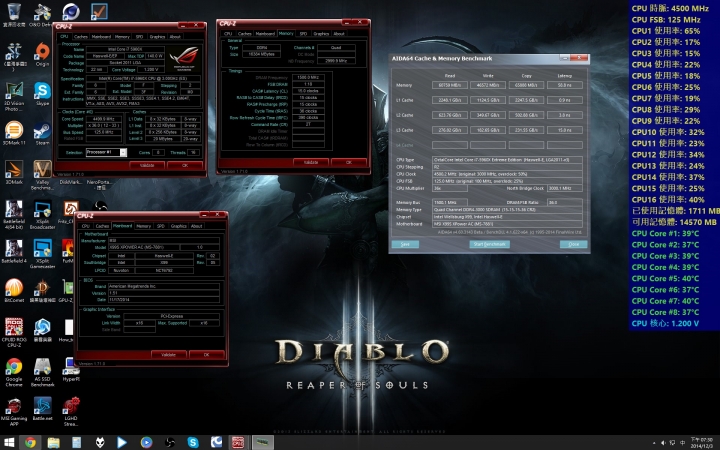Open Battle.net desktop shortcut

(42, 409)
